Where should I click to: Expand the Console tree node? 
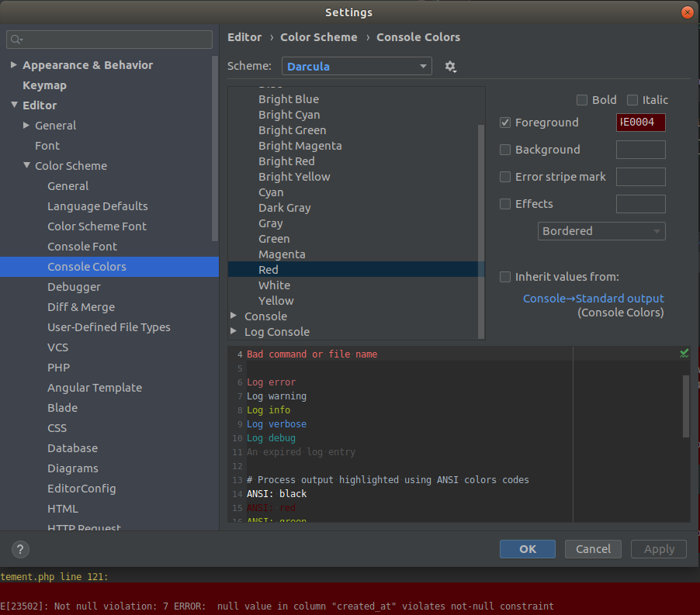(234, 316)
